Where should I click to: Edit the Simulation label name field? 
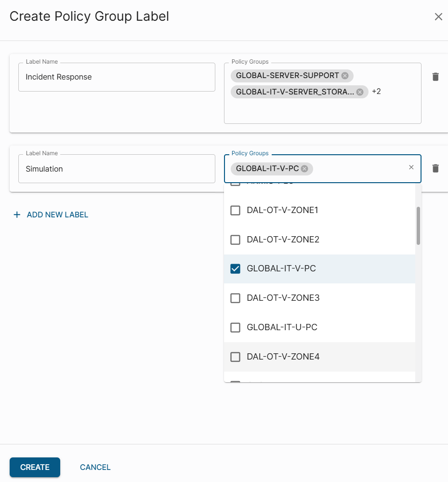coord(117,169)
